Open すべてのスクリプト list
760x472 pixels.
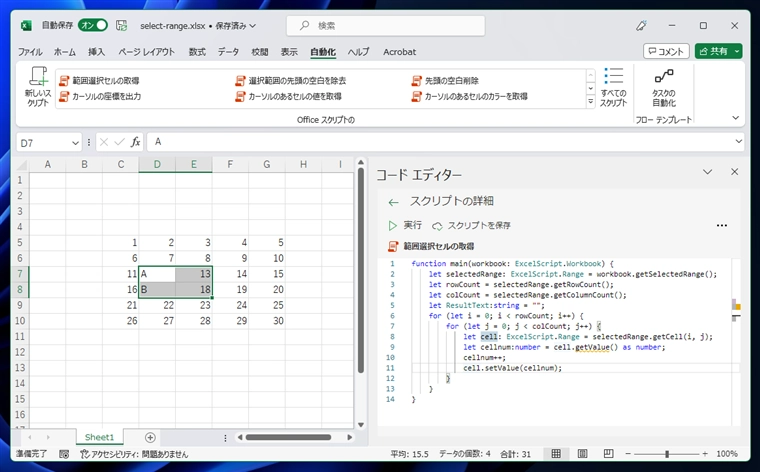pos(614,87)
